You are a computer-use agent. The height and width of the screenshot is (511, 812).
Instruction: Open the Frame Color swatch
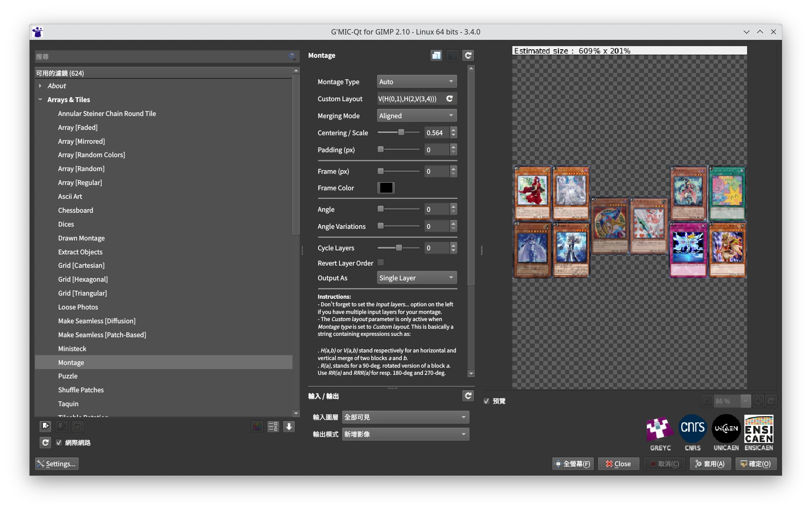[x=386, y=188]
